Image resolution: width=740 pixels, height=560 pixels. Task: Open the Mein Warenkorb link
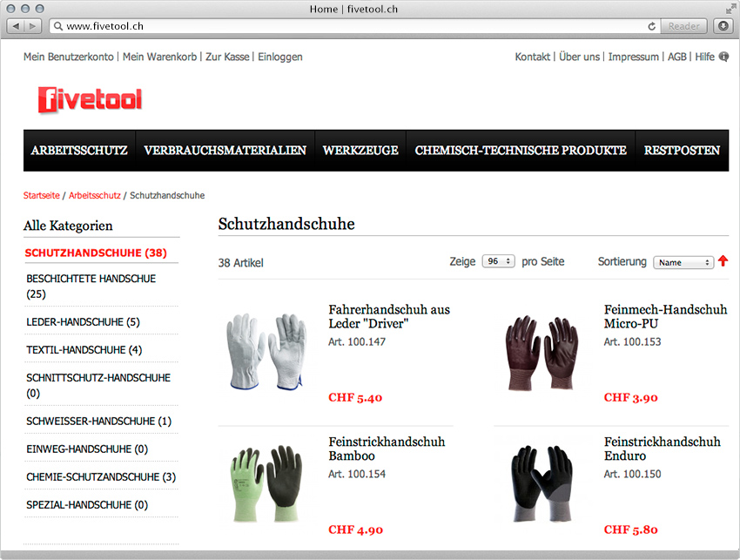[x=159, y=57]
